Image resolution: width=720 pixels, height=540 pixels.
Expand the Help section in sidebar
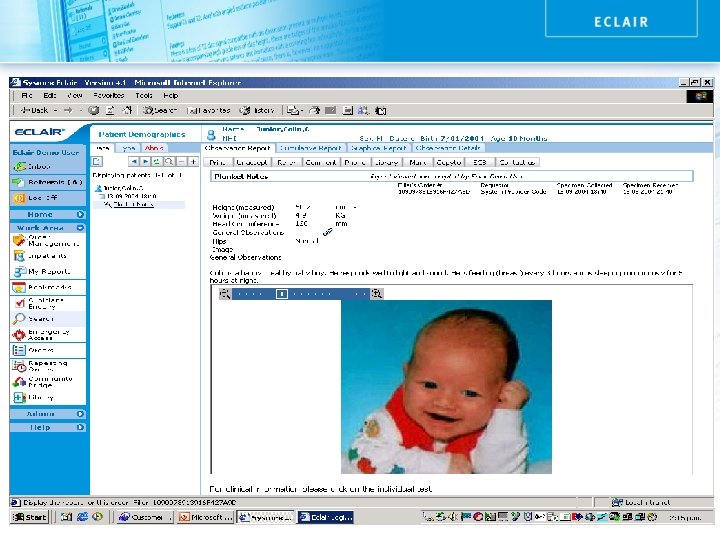click(80, 428)
